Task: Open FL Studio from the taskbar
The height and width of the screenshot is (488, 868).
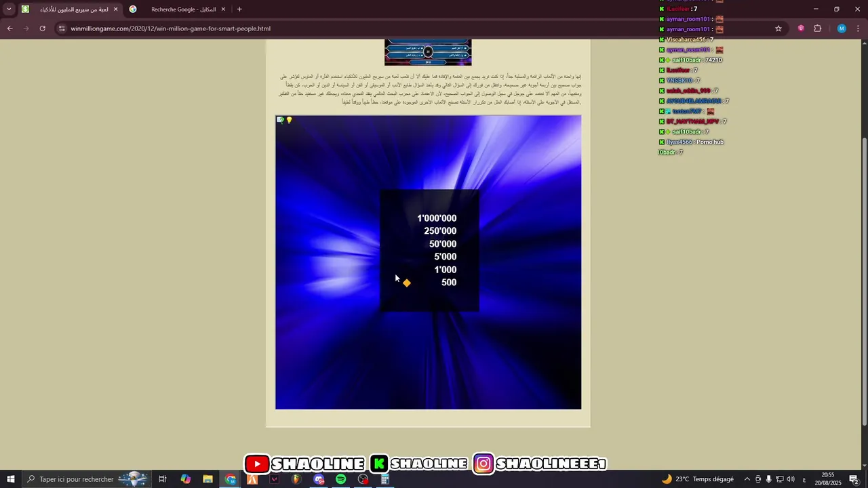Action: (296, 479)
